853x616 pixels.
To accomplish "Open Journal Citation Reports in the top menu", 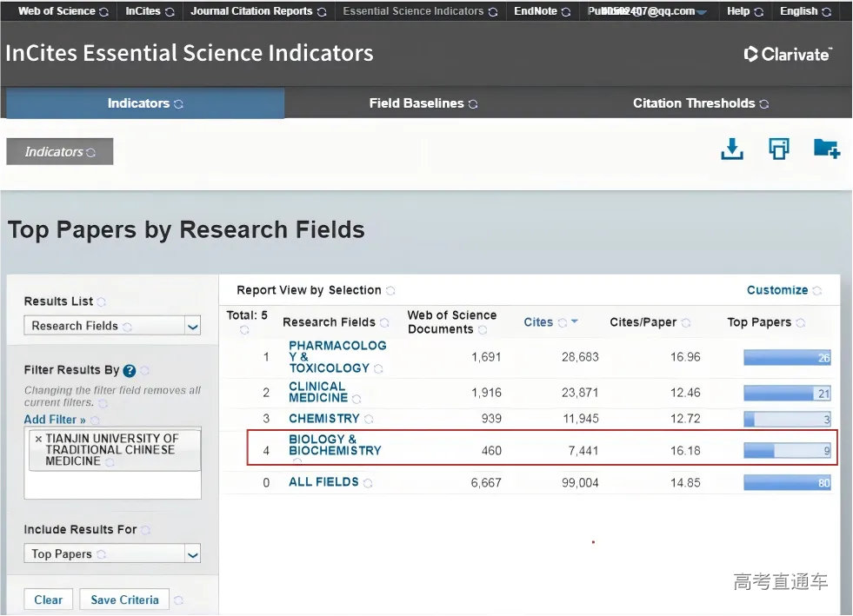I will click(x=251, y=11).
